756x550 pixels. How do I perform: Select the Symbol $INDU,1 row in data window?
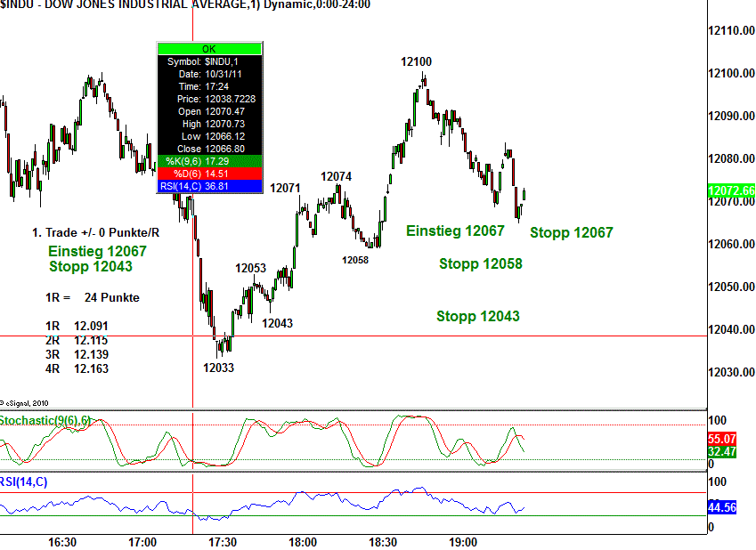pyautogui.click(x=209, y=61)
